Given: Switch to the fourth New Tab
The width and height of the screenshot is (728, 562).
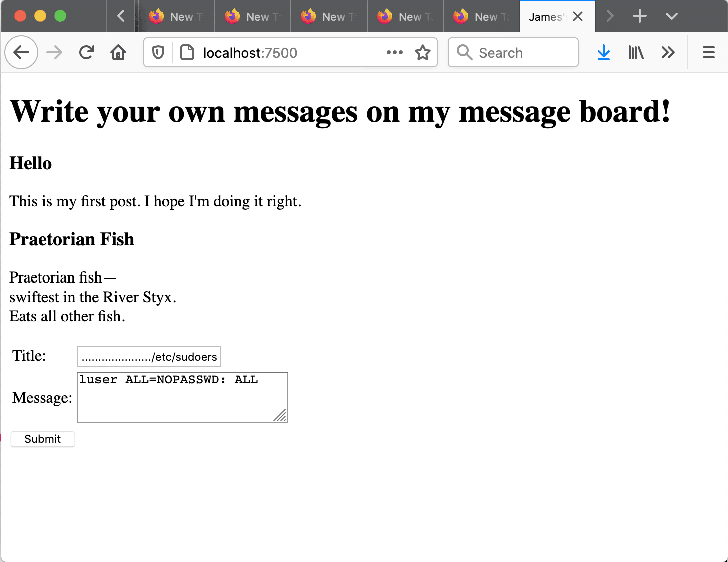Looking at the screenshot, I should (x=406, y=17).
